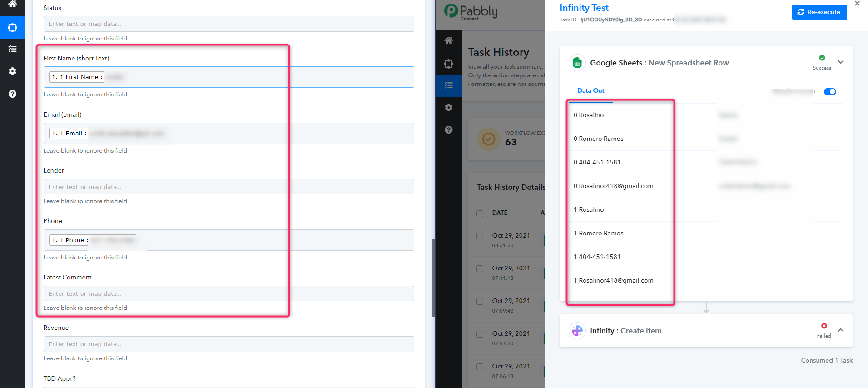Open the Task History list icon in the left editor sidebar

(x=13, y=49)
